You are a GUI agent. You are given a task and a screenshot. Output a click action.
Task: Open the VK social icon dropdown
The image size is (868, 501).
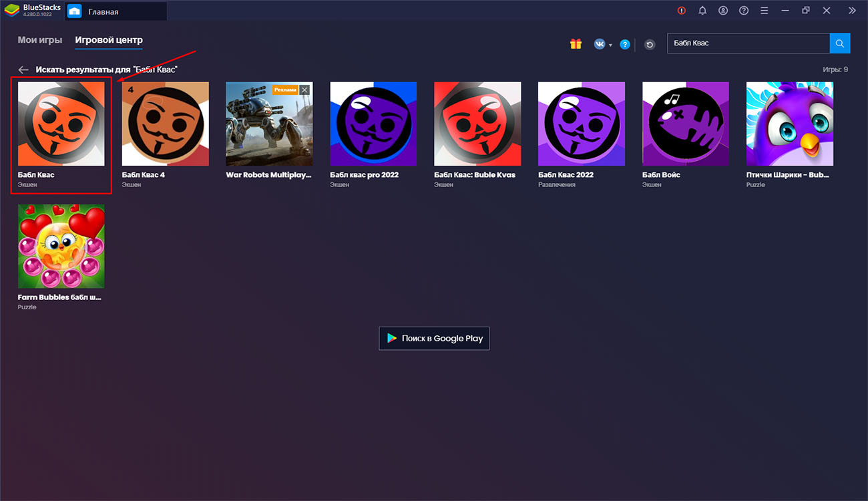[601, 44]
